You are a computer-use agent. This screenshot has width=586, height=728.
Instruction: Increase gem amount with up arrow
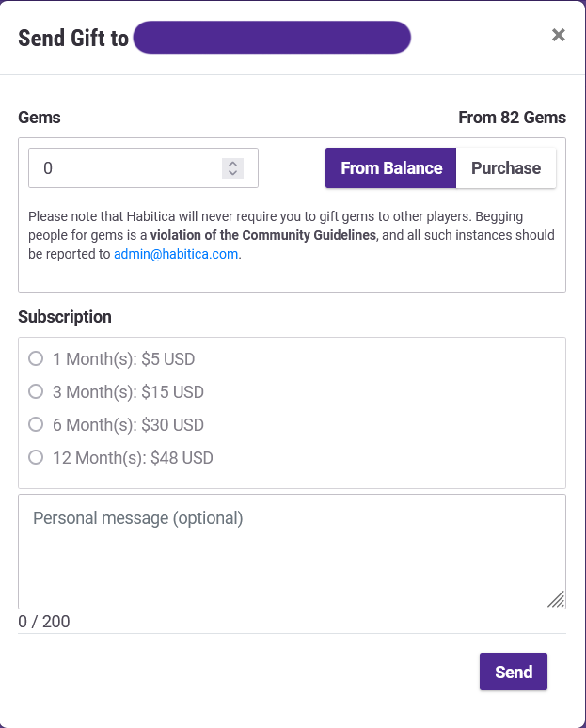[232, 163]
